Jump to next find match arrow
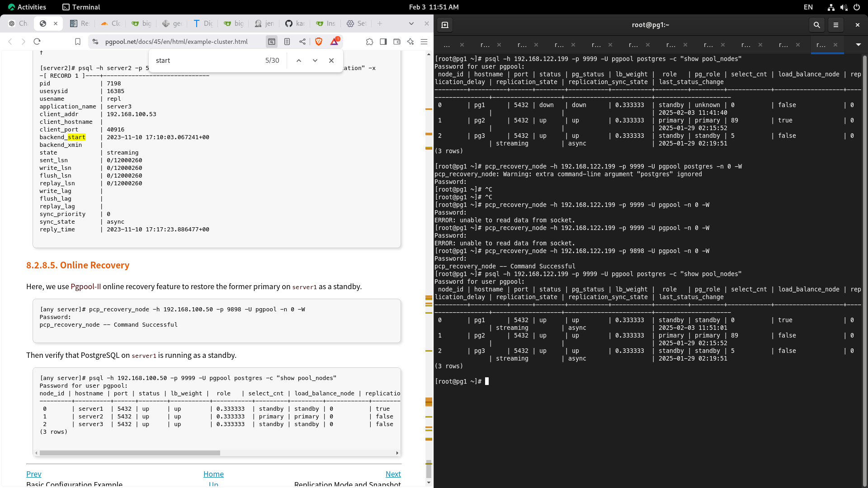The image size is (868, 488). pyautogui.click(x=315, y=61)
